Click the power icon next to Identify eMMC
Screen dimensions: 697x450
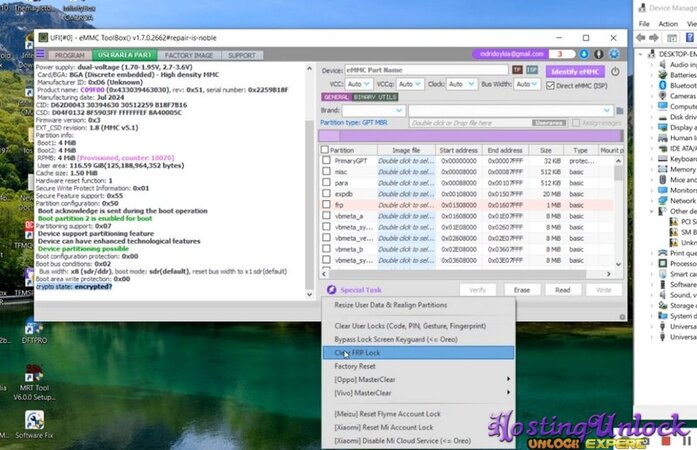click(617, 71)
